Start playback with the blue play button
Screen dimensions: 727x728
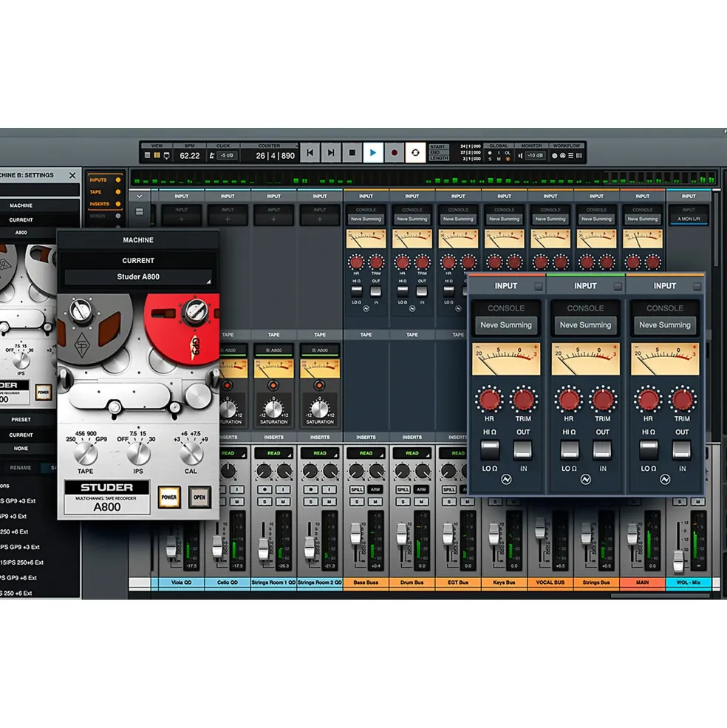pyautogui.click(x=373, y=153)
